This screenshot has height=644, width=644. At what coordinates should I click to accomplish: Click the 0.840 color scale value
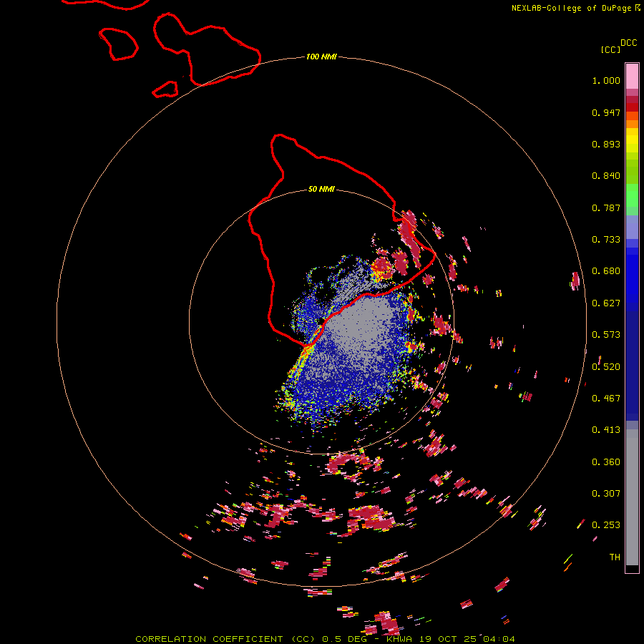point(606,176)
